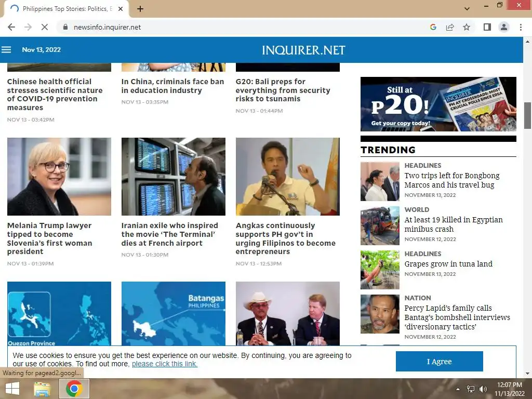This screenshot has width=532, height=399.
Task: Click the 'WORLD' category label
Action: 417,210
